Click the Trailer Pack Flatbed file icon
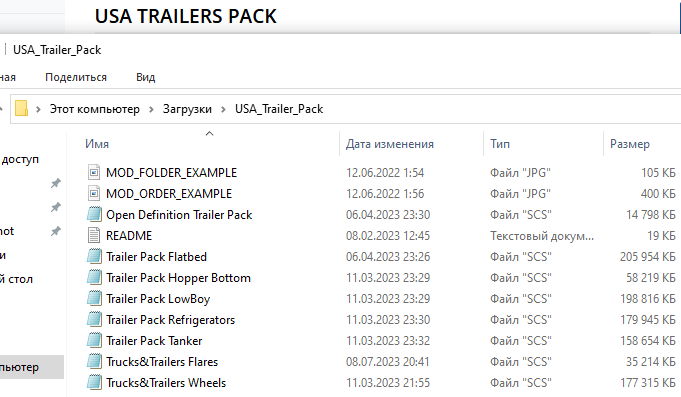Image resolution: width=681 pixels, height=397 pixels. click(x=94, y=257)
